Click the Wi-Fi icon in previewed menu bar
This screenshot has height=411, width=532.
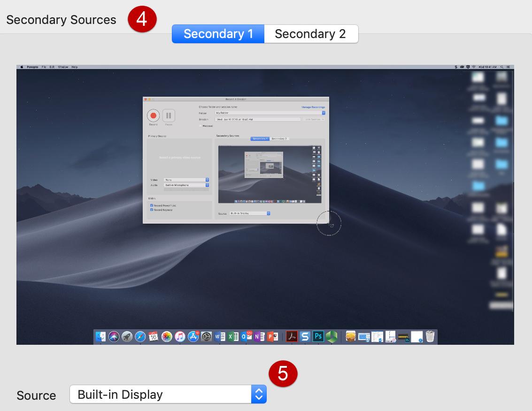474,67
